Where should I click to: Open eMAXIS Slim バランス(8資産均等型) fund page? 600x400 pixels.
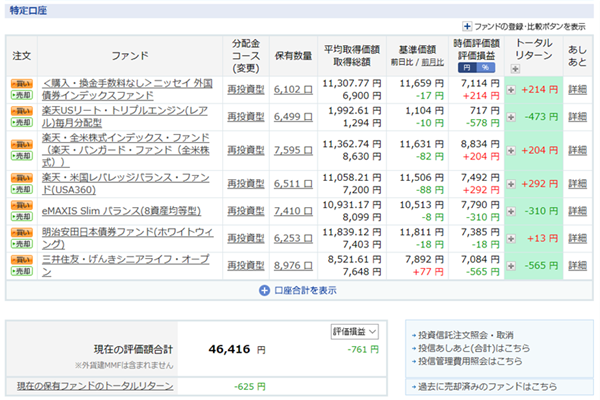click(x=122, y=211)
